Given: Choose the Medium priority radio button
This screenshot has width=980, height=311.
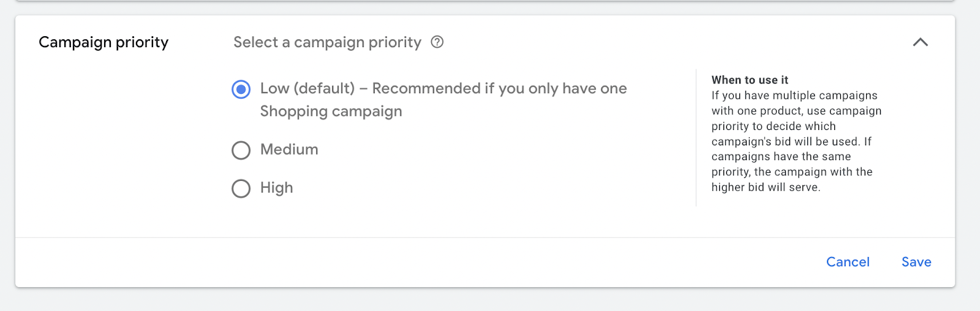Looking at the screenshot, I should pos(241,150).
